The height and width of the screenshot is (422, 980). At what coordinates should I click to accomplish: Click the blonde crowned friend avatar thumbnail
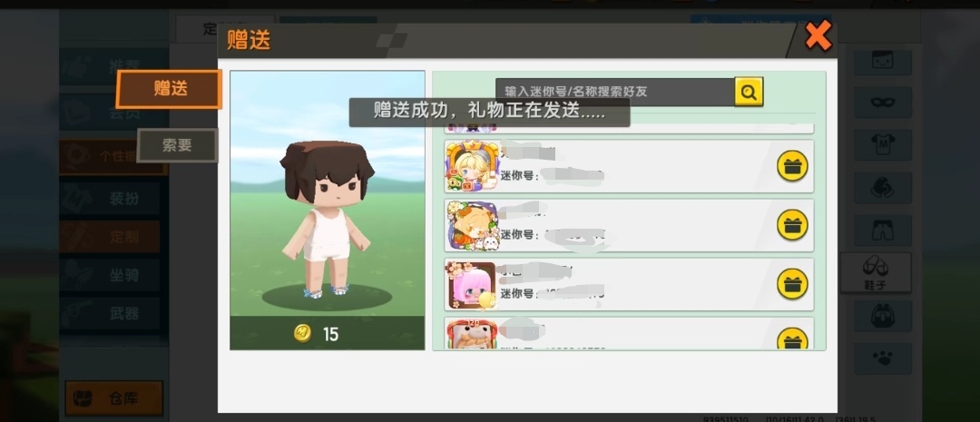point(473,166)
